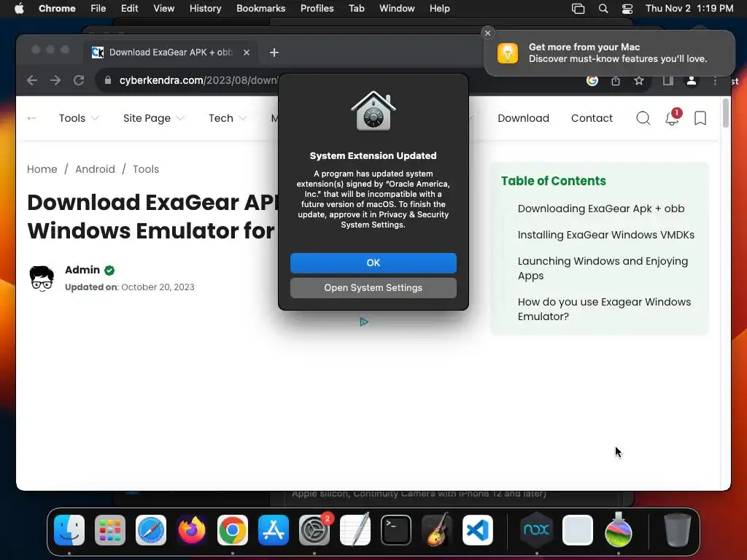Open the Contact page link
Image resolution: width=747 pixels, height=560 pixels.
(x=592, y=118)
